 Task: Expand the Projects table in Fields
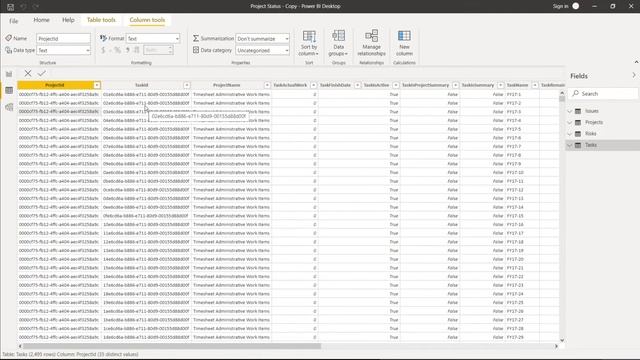point(570,122)
